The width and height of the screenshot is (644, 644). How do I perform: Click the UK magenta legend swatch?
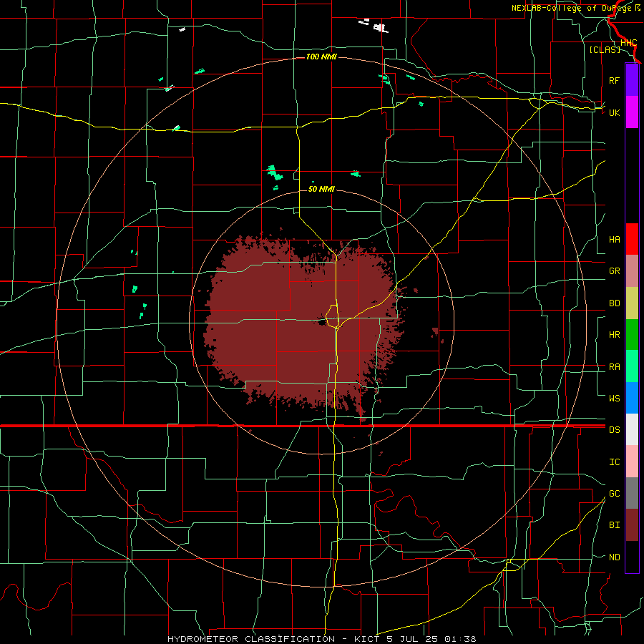point(632,112)
